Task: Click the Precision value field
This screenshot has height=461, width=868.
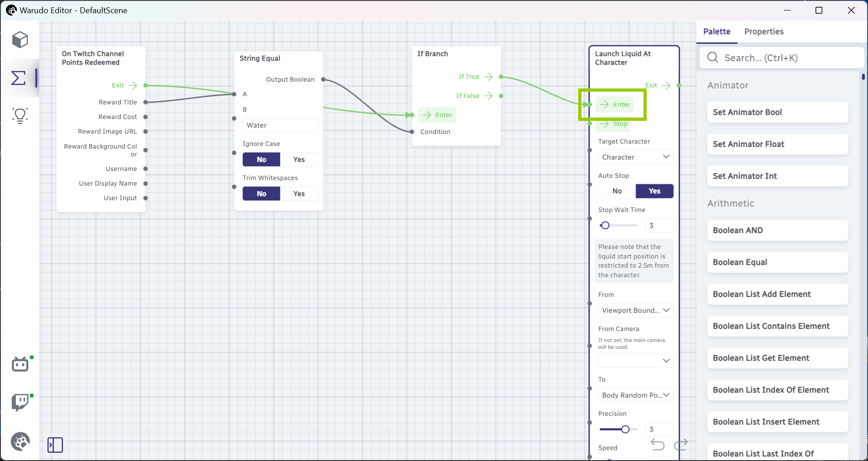Action: pyautogui.click(x=659, y=429)
